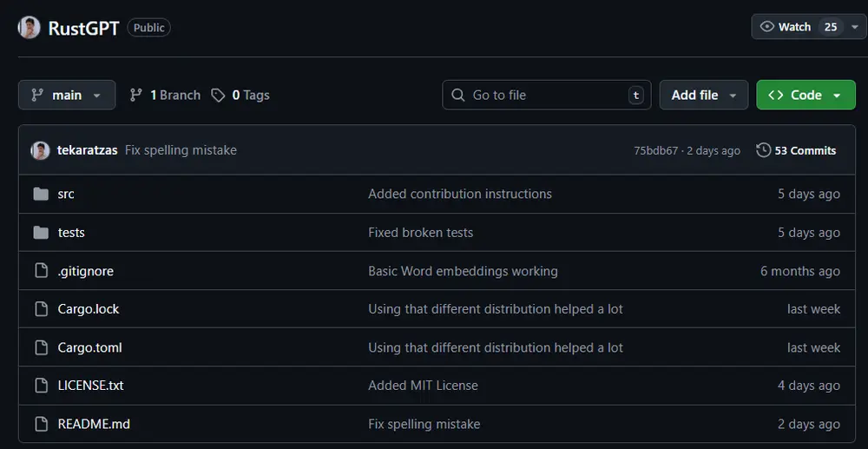View the 53 Commits history
Screen dimensions: 868x449
pyautogui.click(x=805, y=150)
